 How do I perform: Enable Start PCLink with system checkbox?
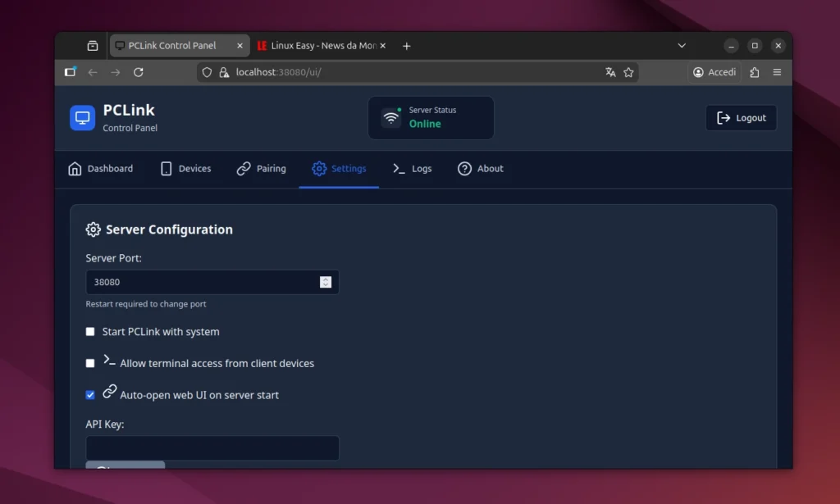[x=90, y=332]
